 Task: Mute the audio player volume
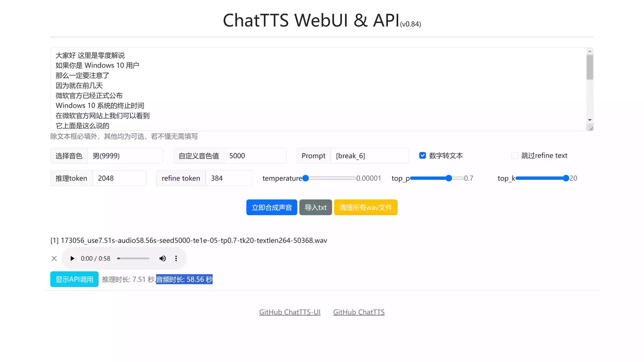coord(162,258)
